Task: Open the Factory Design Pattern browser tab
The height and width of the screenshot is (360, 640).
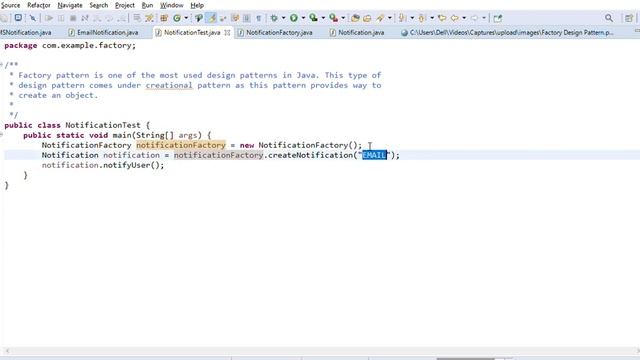Action: (507, 32)
